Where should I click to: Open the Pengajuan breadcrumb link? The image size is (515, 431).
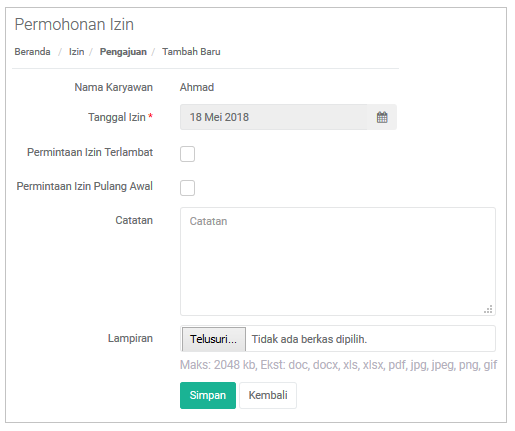pos(123,52)
